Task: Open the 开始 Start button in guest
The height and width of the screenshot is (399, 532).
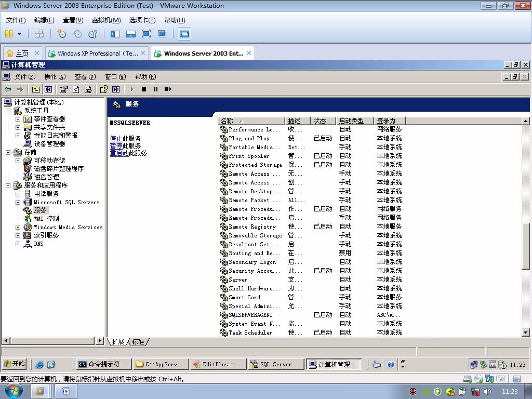Action: [x=15, y=364]
